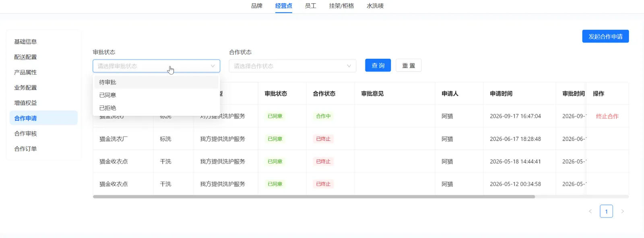Click 已同意 tag in 2026-06-17 row
This screenshot has height=238, width=644.
click(275, 139)
